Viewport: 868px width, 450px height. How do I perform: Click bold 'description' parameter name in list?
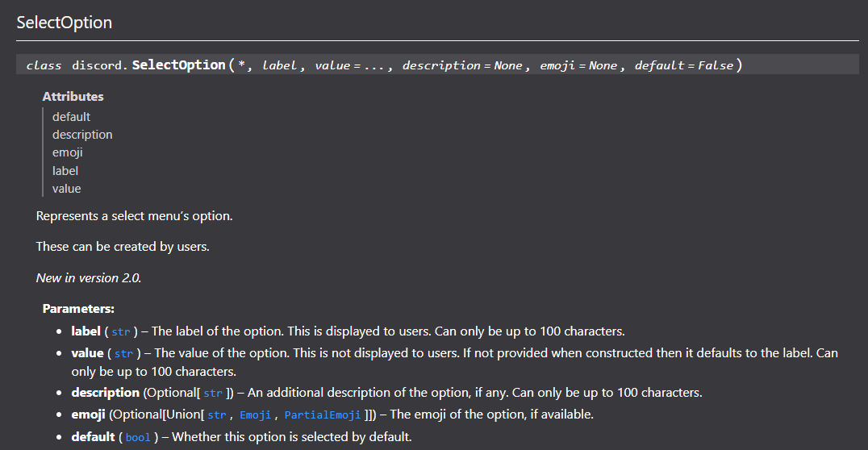point(105,393)
